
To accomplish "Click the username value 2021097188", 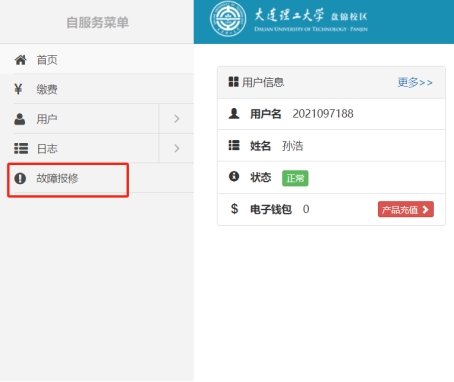I will tap(323, 114).
